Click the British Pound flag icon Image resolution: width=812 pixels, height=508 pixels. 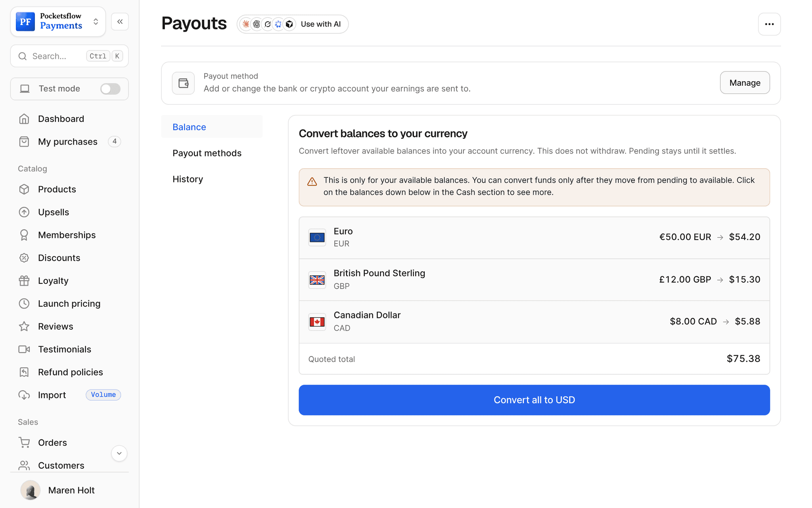pyautogui.click(x=317, y=280)
